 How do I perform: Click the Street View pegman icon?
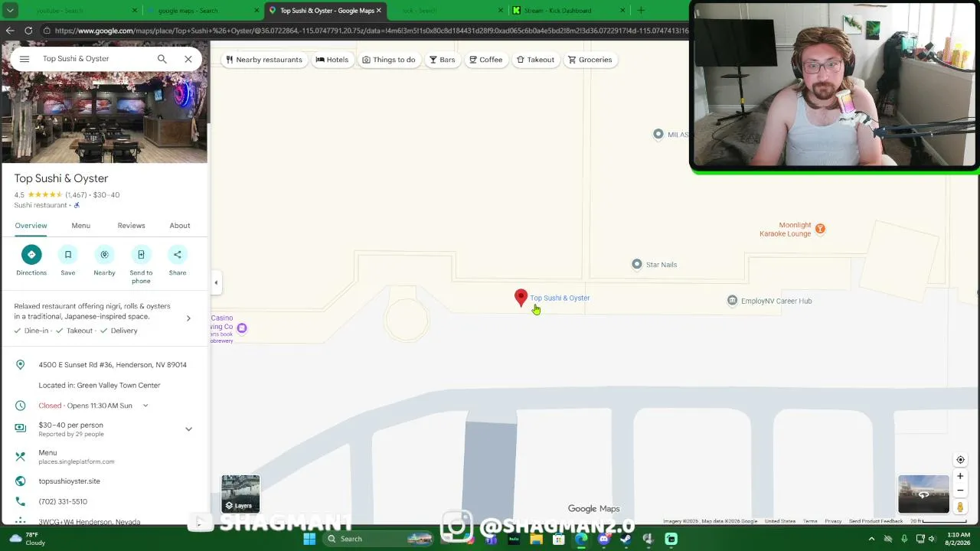960,507
